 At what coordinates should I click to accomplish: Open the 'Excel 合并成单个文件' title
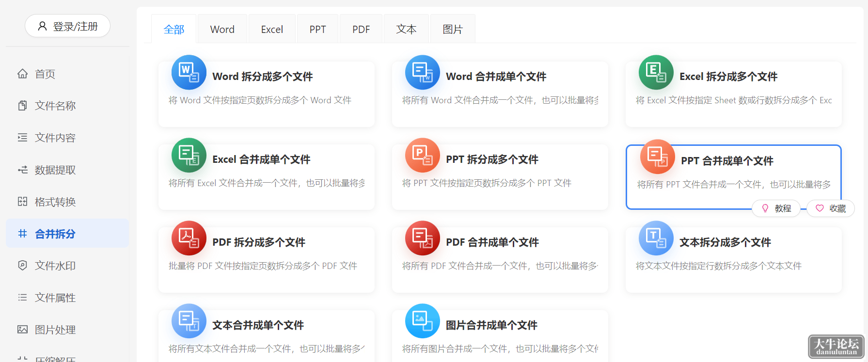click(261, 159)
